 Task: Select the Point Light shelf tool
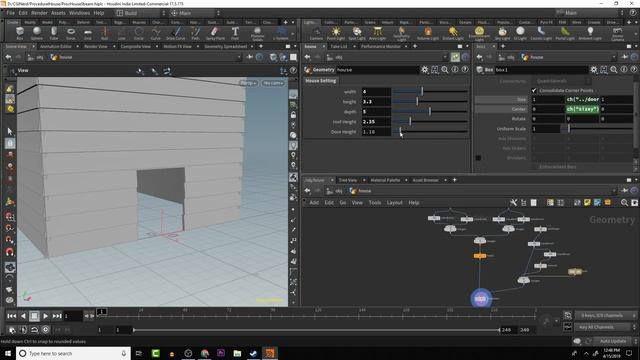(x=336, y=33)
